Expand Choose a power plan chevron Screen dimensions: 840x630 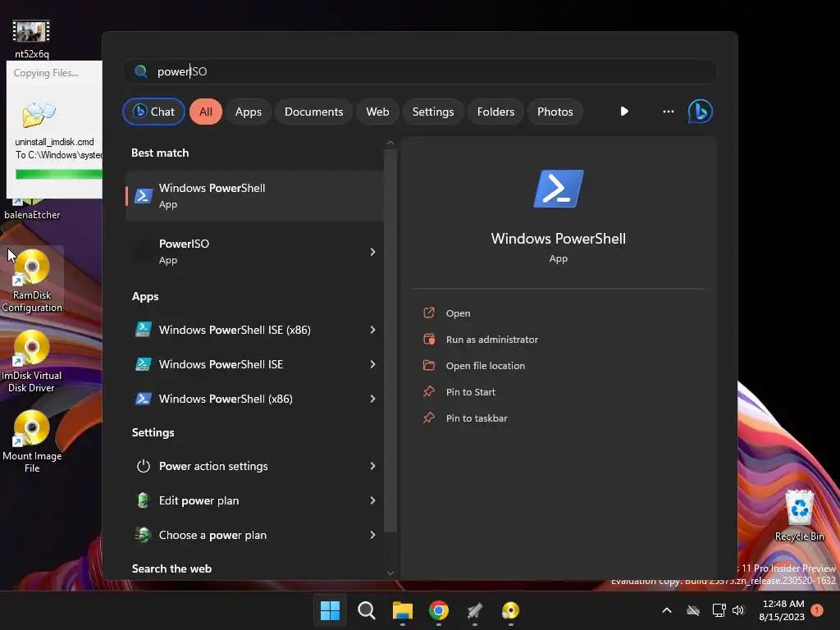click(x=372, y=535)
